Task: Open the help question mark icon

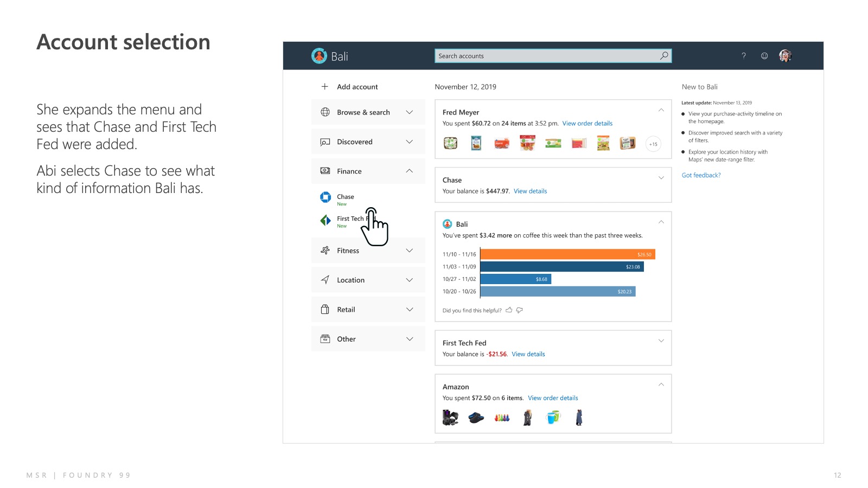Action: pos(744,56)
